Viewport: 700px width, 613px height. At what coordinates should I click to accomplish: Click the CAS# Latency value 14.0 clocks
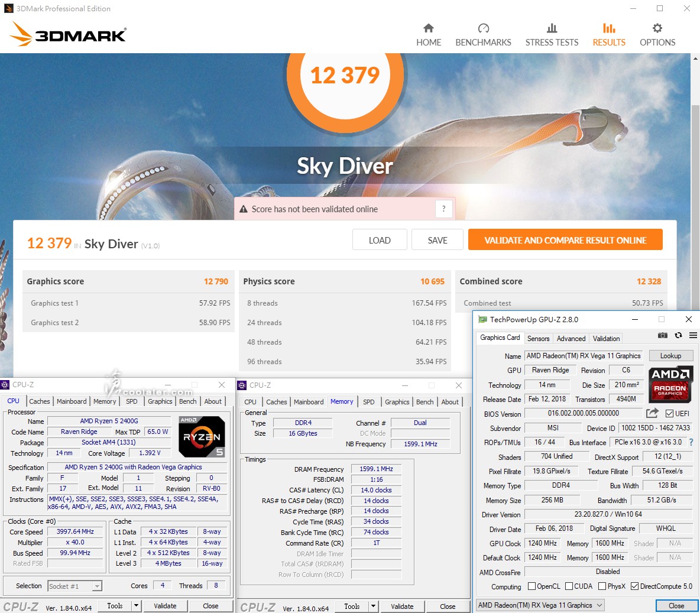376,490
